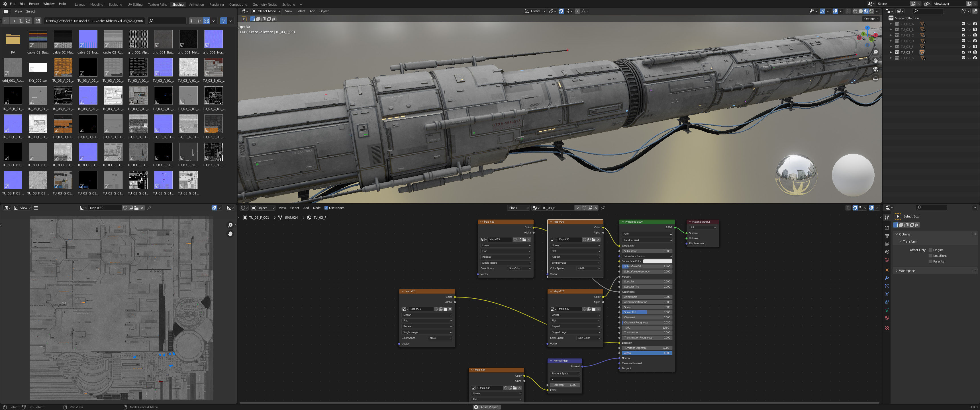Toggle Use Nodes checkbox
Image resolution: width=980 pixels, height=410 pixels.
(x=326, y=208)
